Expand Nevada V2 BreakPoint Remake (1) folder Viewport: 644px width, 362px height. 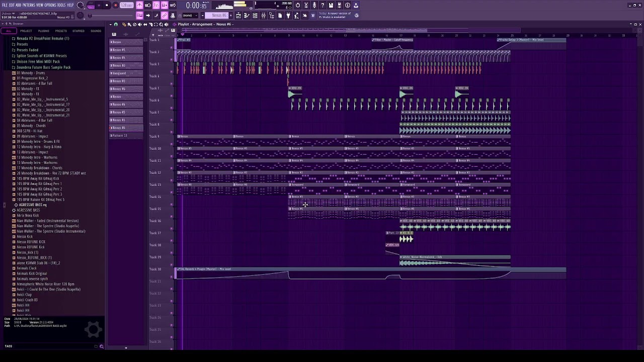coord(43,38)
